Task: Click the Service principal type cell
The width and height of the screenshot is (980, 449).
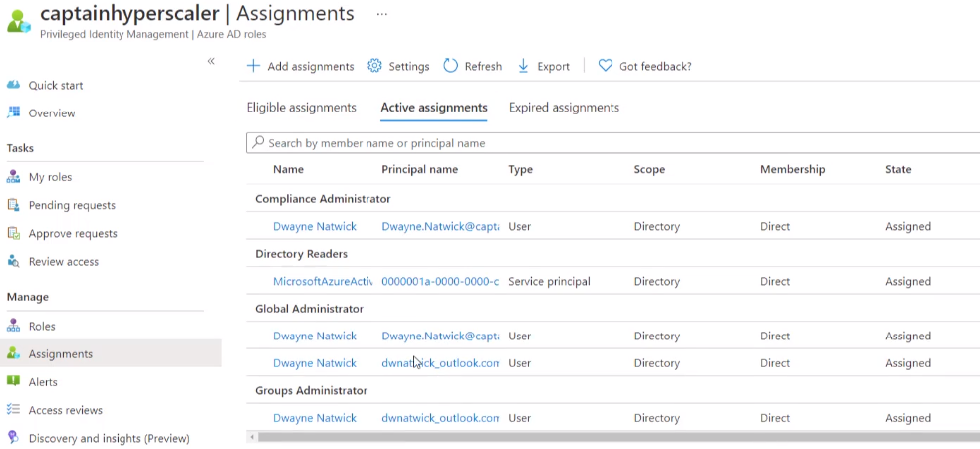Action: click(x=549, y=281)
